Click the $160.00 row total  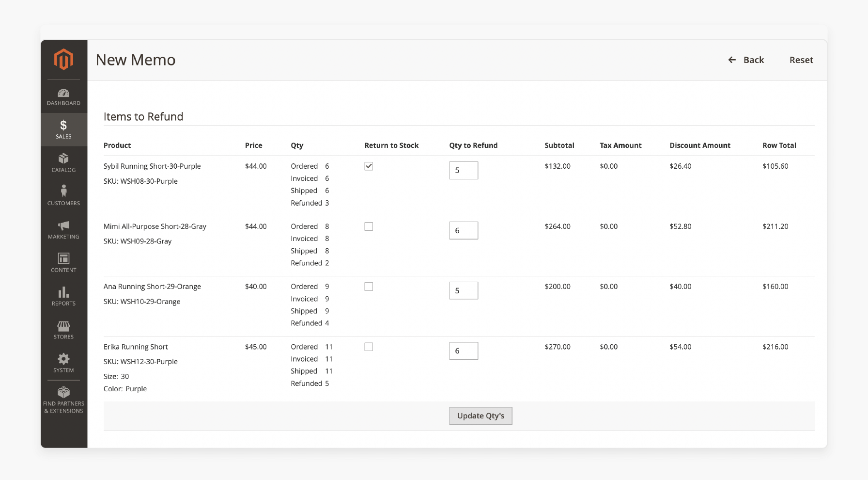click(775, 287)
